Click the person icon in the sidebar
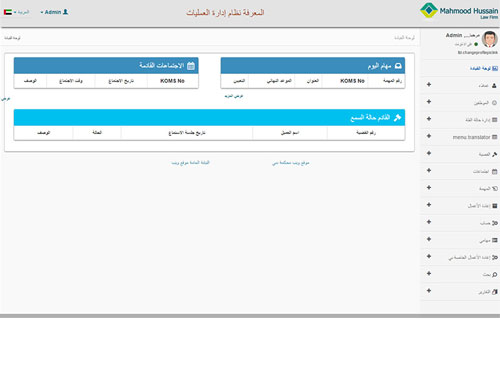Screen dimensions: 500x386 coord(494,86)
